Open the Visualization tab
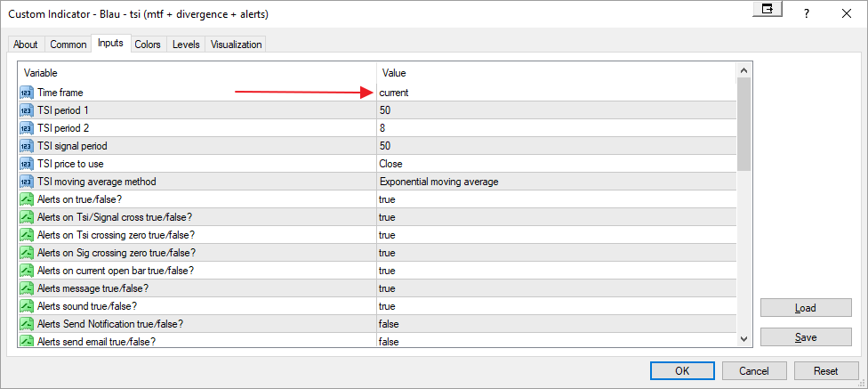 236,45
